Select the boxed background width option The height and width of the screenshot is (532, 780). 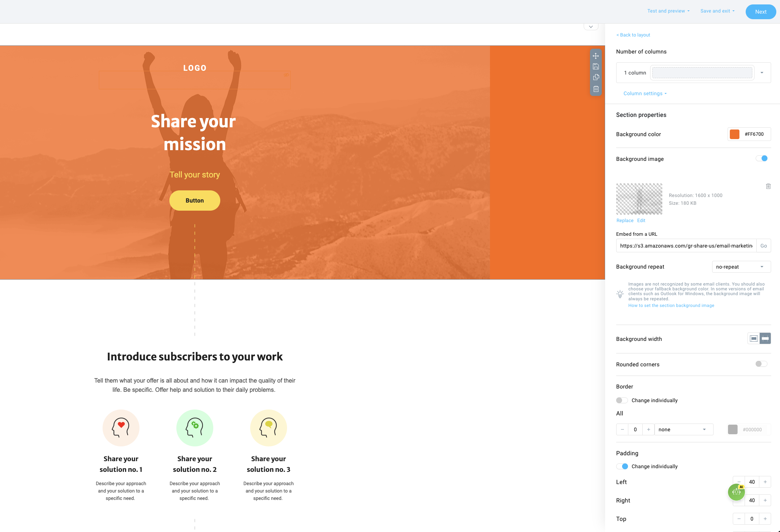tap(753, 338)
